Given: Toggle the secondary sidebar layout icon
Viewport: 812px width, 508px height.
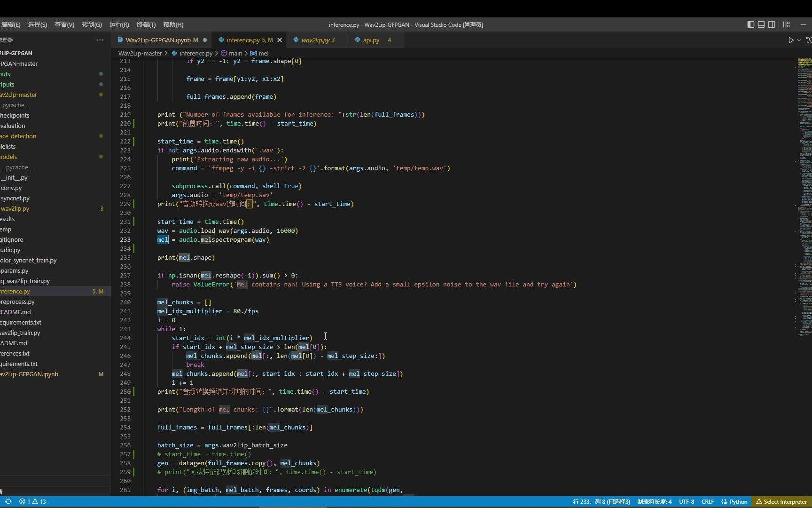Looking at the screenshot, I should [772, 24].
